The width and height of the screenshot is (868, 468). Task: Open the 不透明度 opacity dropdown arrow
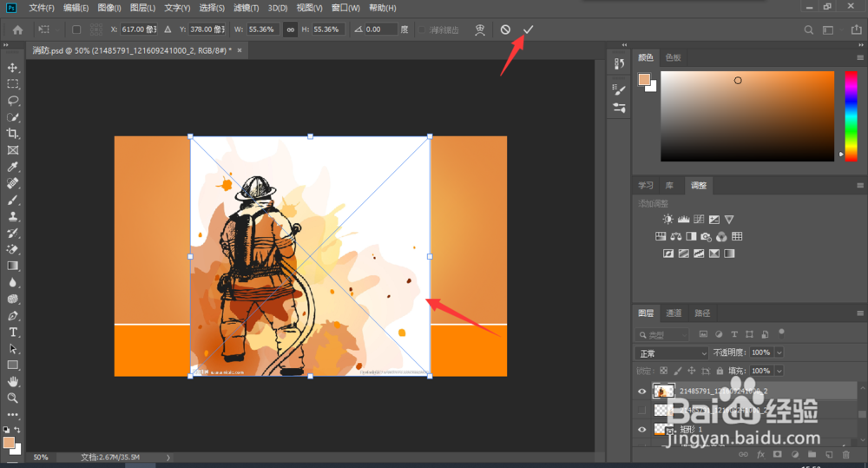[779, 353]
